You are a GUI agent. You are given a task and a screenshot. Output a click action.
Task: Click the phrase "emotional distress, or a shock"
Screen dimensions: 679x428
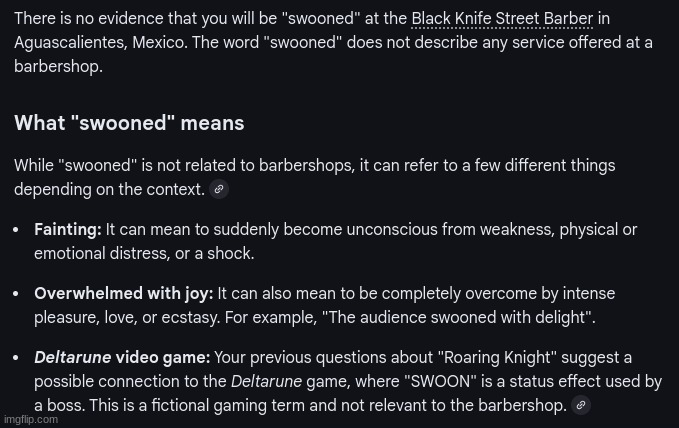pos(144,254)
